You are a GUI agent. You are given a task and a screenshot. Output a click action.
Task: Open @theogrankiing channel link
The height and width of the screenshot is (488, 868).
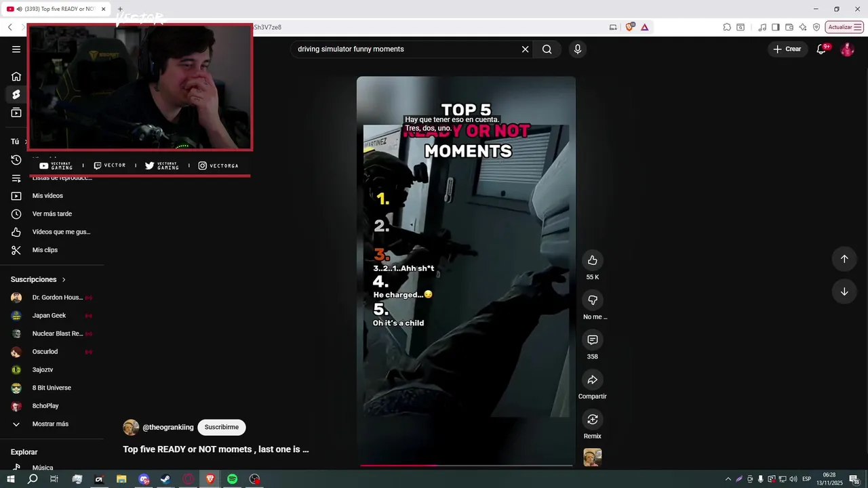click(x=167, y=428)
